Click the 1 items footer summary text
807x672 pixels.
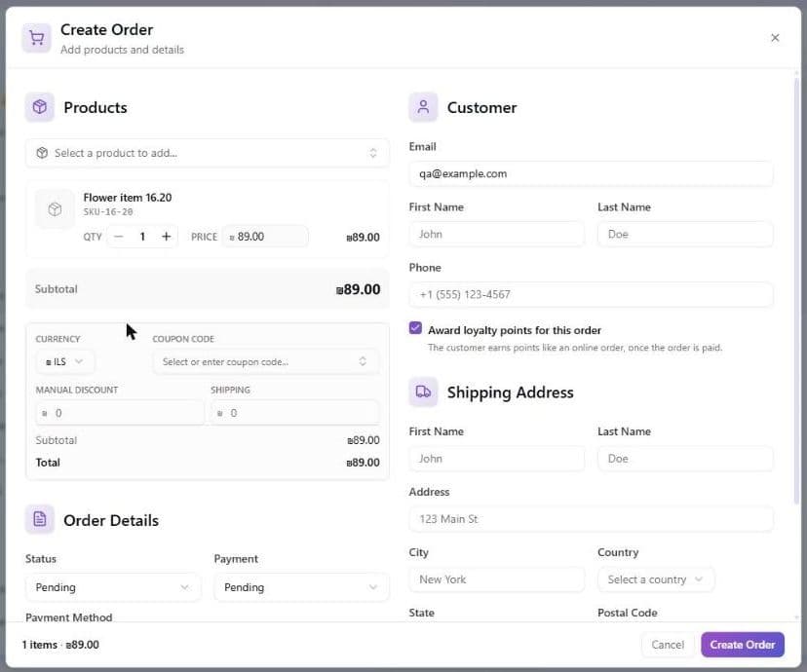pos(60,645)
